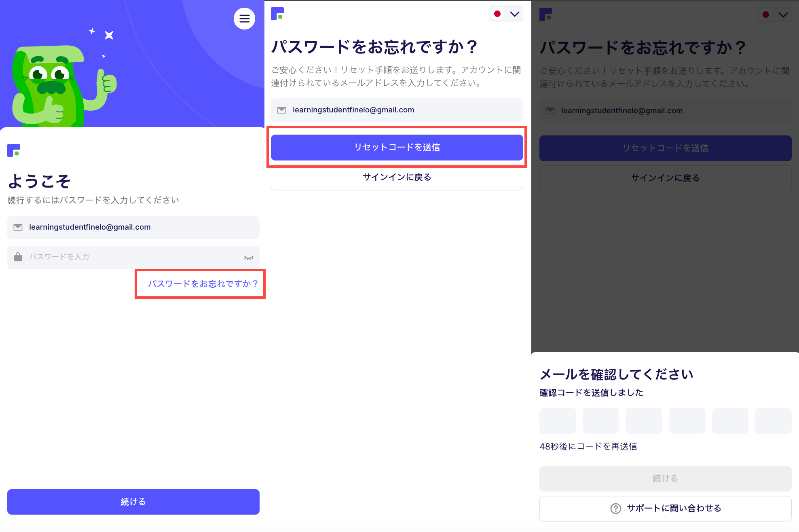Focus the second verification code box

click(601, 421)
